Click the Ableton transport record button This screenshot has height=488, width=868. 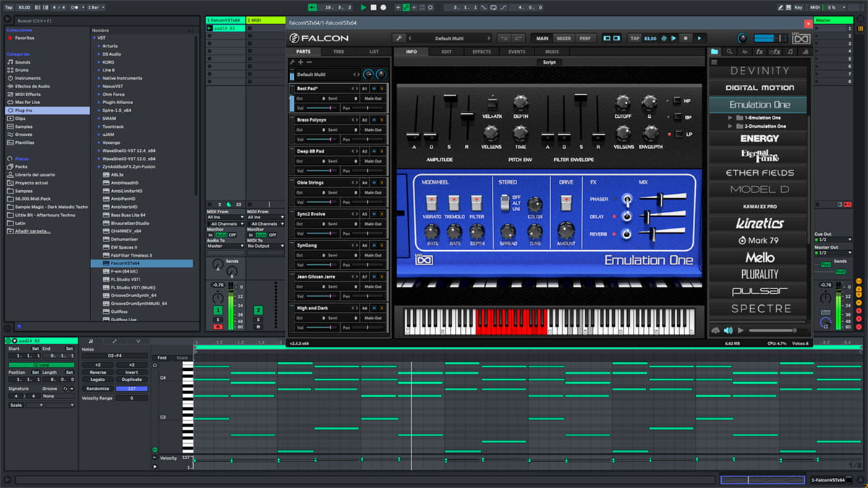point(383,7)
